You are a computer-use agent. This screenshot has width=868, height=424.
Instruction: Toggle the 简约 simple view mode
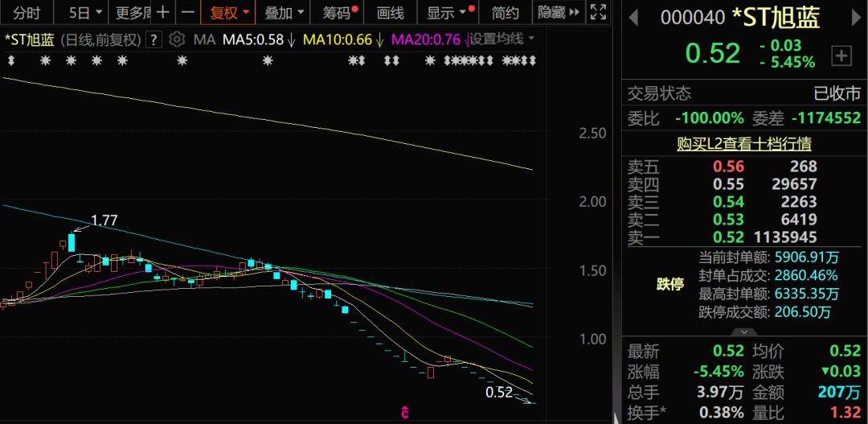tap(505, 12)
